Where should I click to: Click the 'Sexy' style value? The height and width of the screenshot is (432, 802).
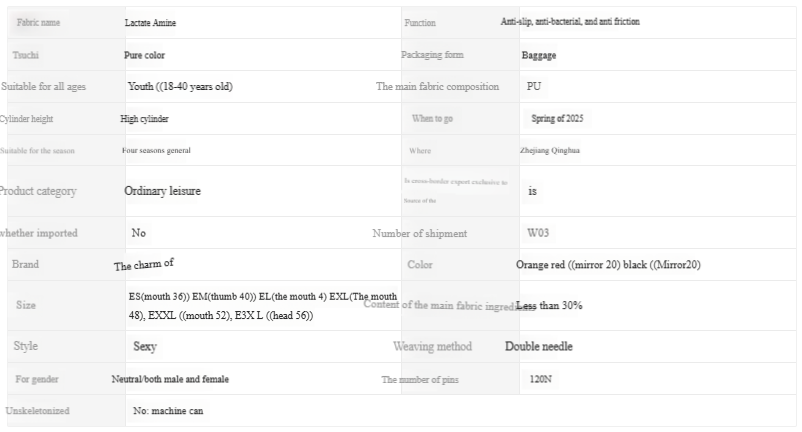[145, 347]
